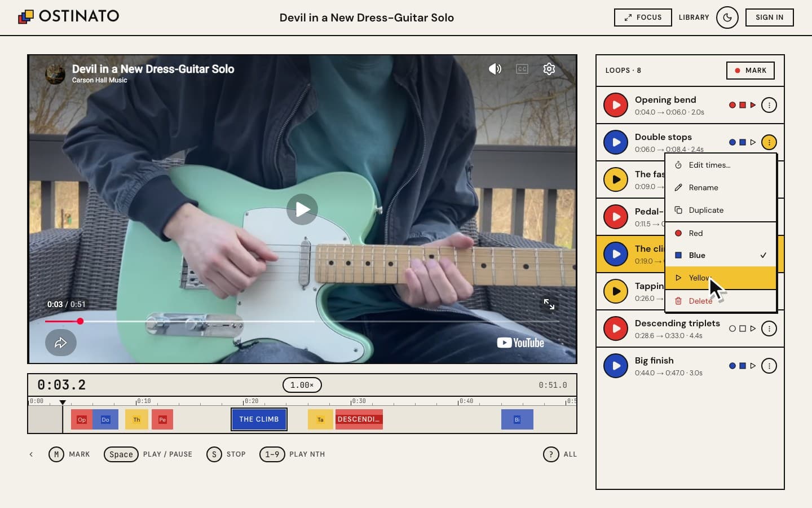Image resolution: width=812 pixels, height=508 pixels.
Task: Play the Pedal loop
Action: [x=616, y=217]
